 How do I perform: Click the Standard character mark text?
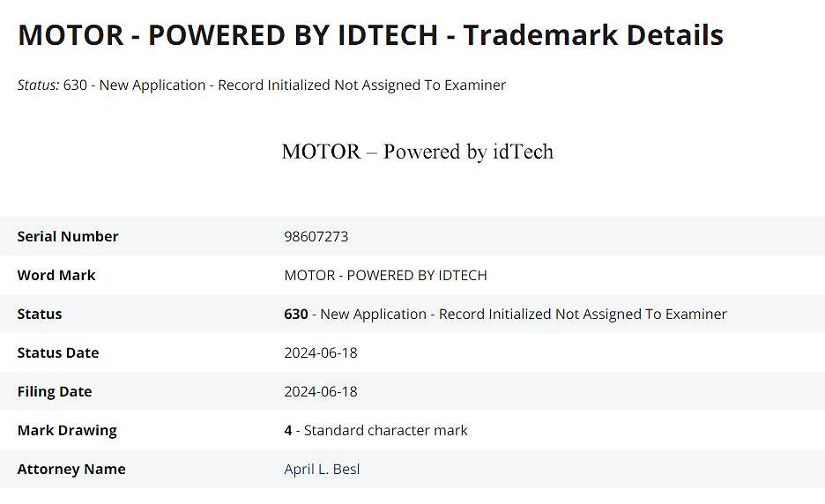(385, 430)
